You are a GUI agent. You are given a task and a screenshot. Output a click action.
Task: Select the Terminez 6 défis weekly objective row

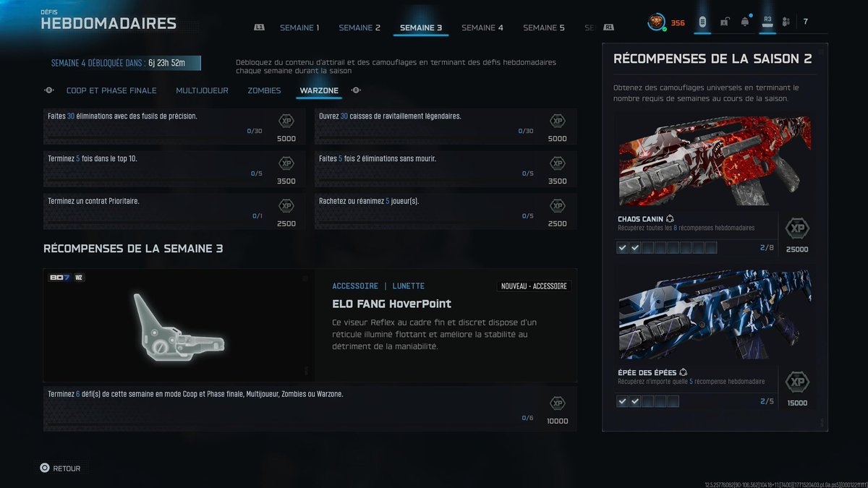coord(310,409)
